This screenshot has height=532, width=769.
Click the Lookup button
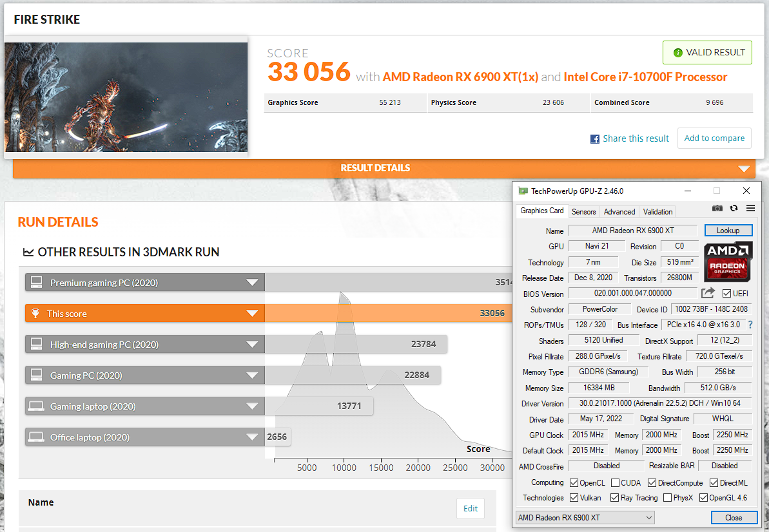(728, 231)
